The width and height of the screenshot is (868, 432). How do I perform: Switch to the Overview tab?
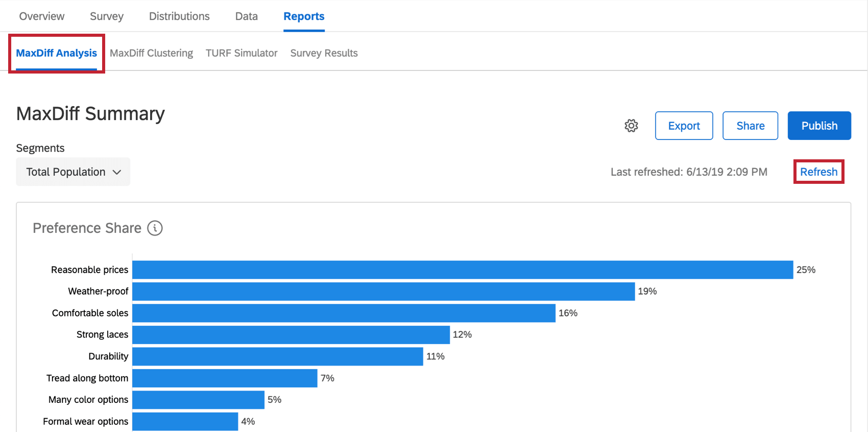tap(42, 16)
